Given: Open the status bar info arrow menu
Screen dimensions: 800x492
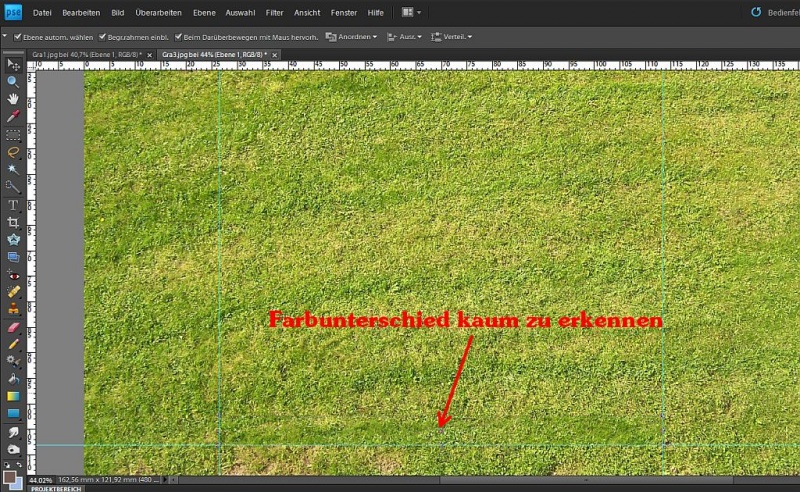Looking at the screenshot, I should [165, 480].
